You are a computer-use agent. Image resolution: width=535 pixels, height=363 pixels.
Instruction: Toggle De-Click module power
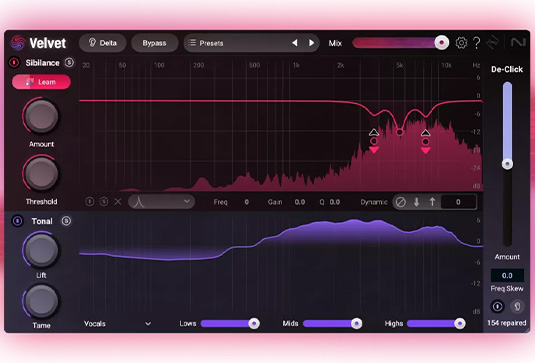[497, 306]
